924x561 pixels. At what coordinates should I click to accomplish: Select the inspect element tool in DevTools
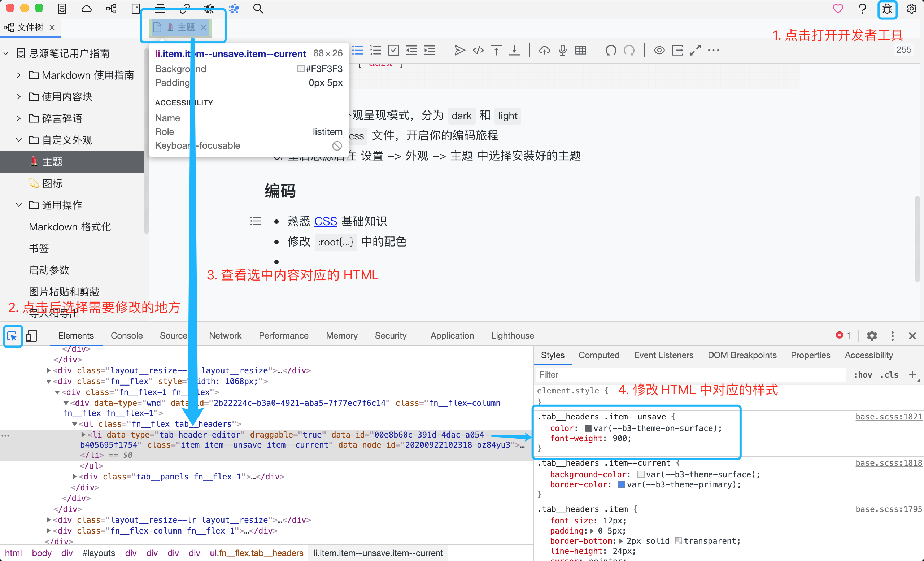pyautogui.click(x=12, y=336)
